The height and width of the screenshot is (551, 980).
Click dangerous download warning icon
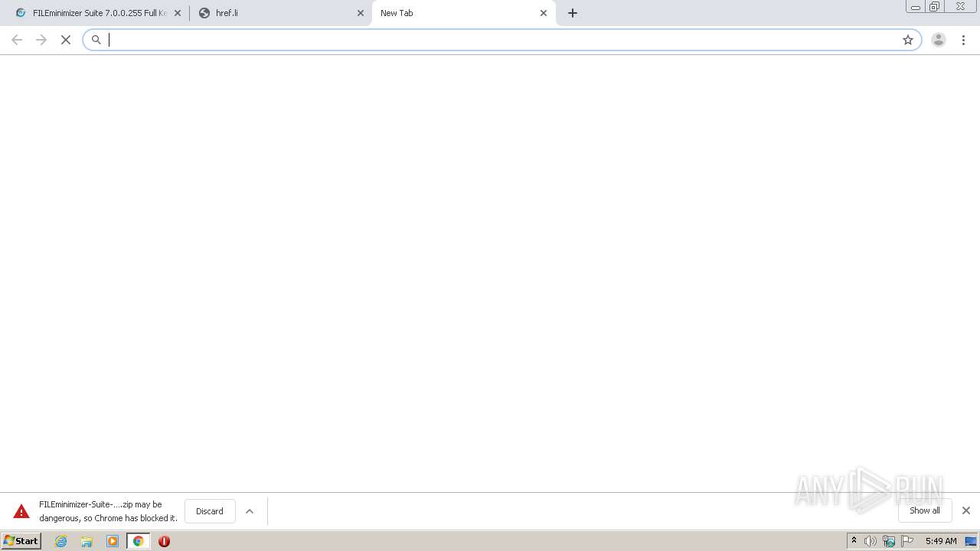21,511
